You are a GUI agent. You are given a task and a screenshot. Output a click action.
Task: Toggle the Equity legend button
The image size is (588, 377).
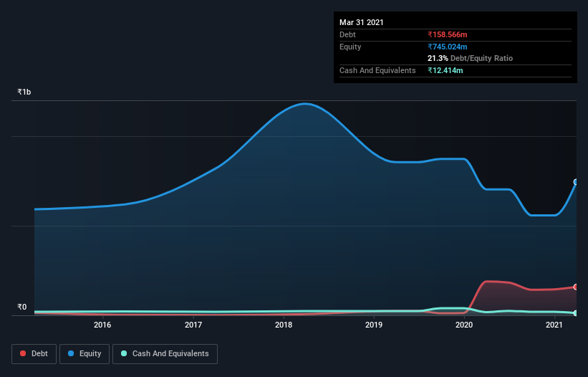85,354
